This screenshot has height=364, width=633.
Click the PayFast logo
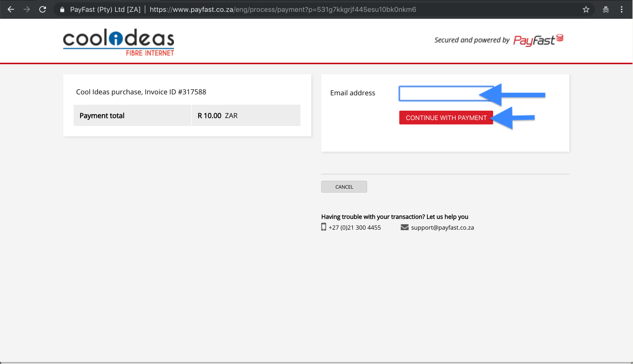coord(538,40)
